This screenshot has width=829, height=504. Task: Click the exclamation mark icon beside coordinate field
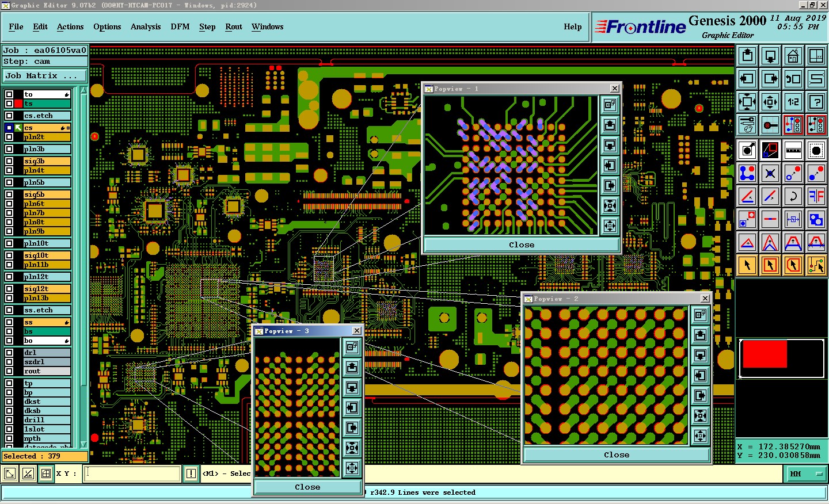(x=191, y=474)
